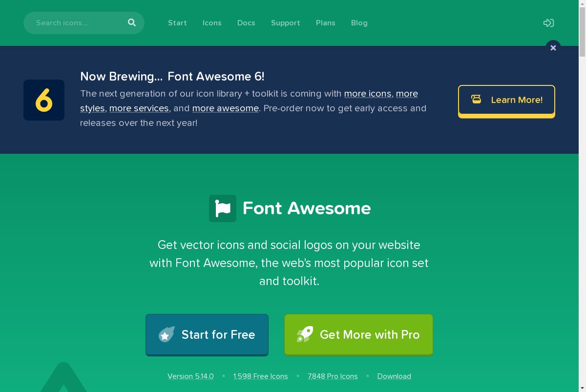Image resolution: width=586 pixels, height=392 pixels.
Task: Click the Font Awesome heading text
Action: (307, 208)
